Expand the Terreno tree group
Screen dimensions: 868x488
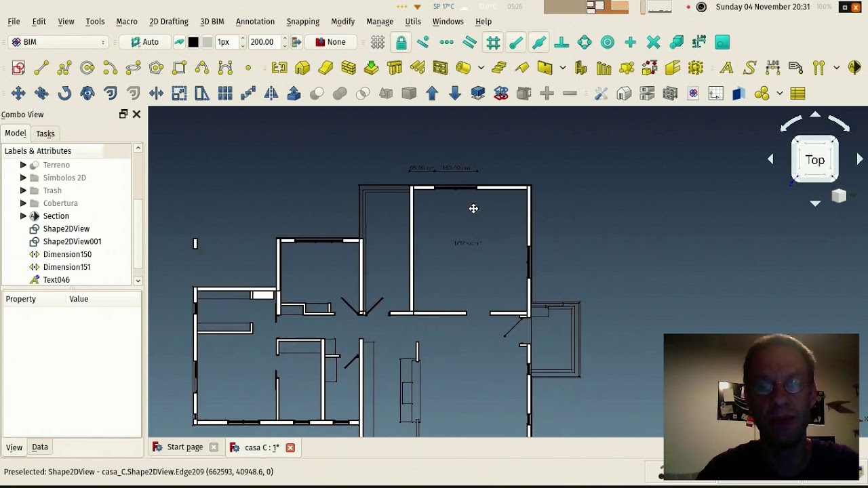coord(23,165)
